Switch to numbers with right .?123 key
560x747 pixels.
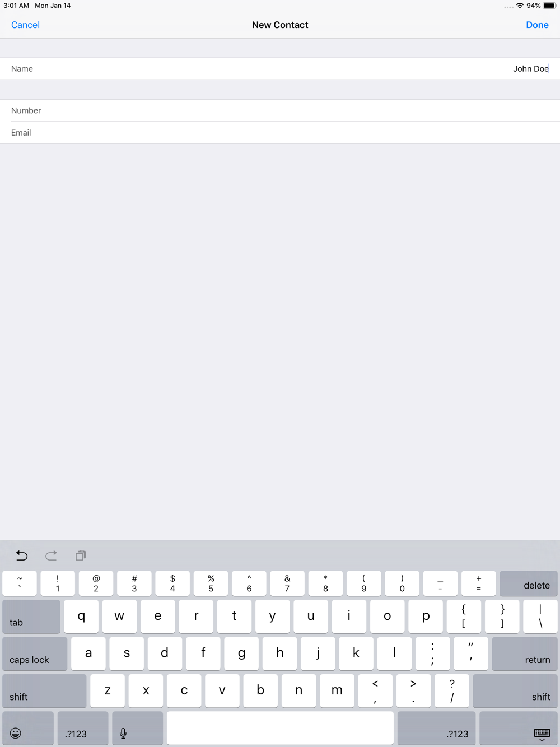436,729
